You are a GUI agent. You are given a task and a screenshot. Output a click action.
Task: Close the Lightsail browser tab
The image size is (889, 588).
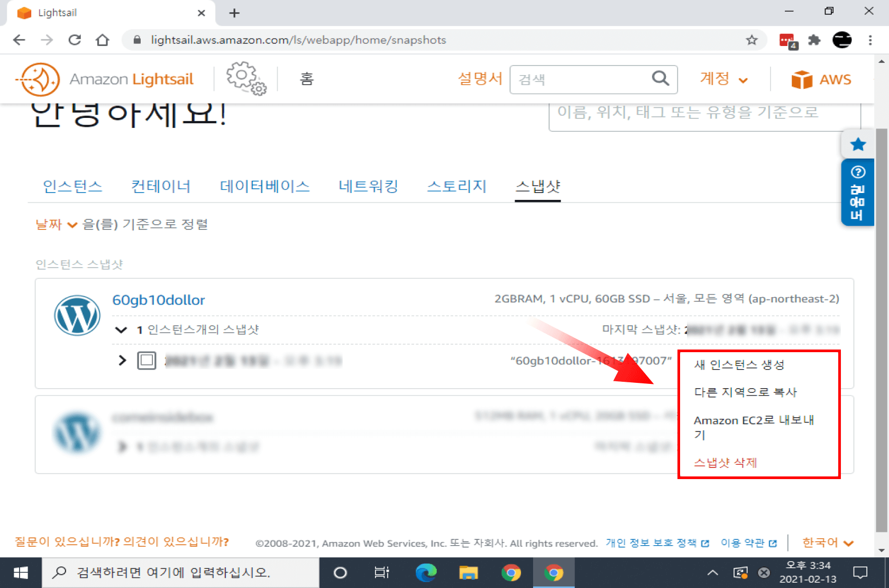point(201,13)
